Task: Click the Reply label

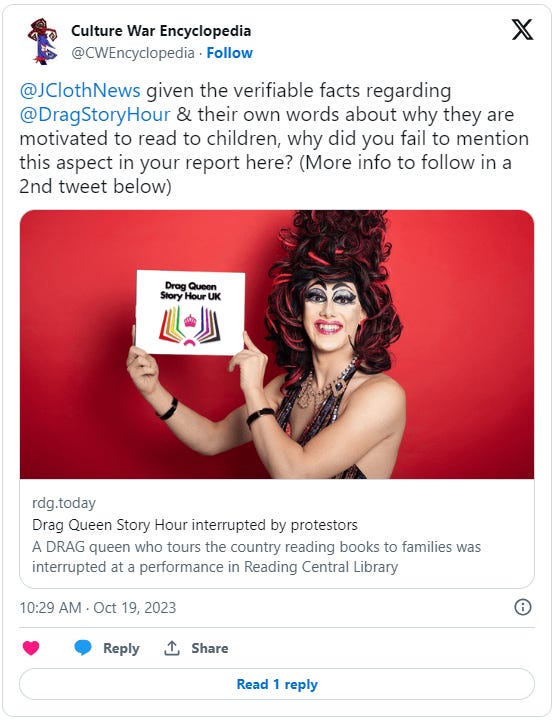Action: (x=121, y=648)
